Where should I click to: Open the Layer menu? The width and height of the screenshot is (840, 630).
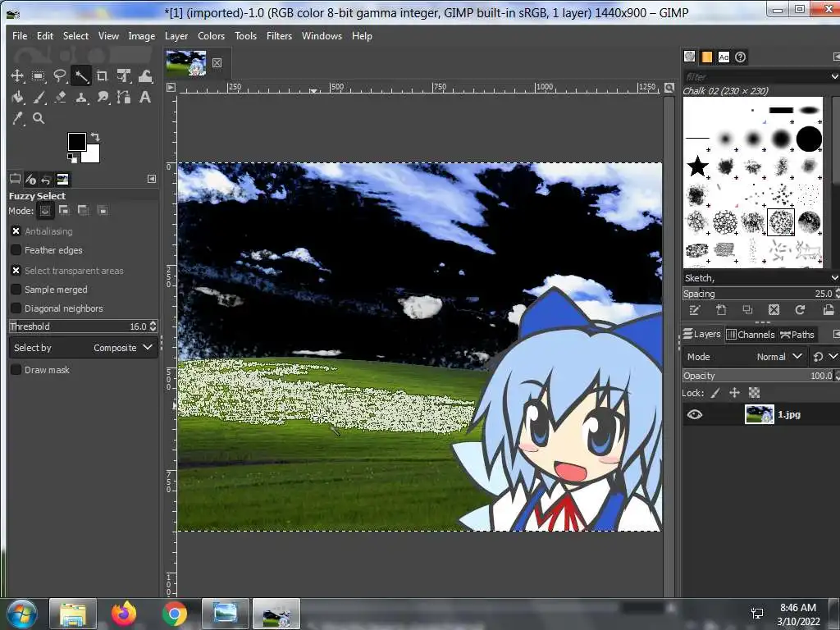pyautogui.click(x=176, y=36)
